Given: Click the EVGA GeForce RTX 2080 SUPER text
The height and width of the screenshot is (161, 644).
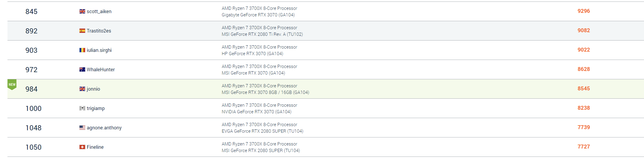Looking at the screenshot, I should [x=262, y=131].
